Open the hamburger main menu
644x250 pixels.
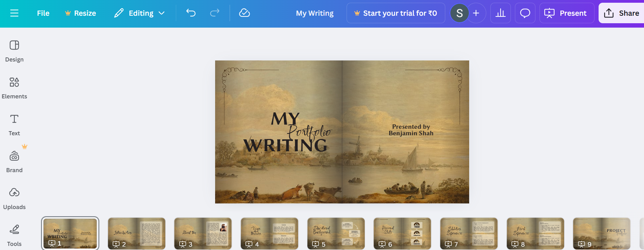[14, 13]
